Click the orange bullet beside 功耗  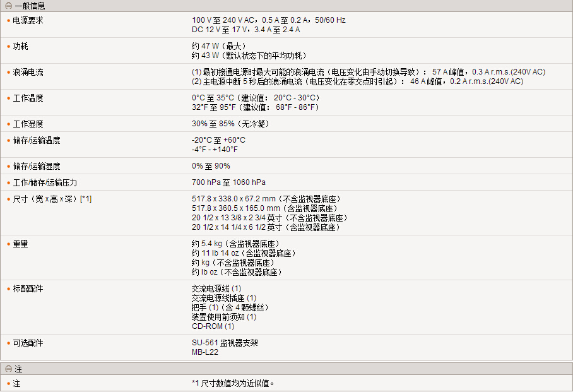(x=8, y=47)
